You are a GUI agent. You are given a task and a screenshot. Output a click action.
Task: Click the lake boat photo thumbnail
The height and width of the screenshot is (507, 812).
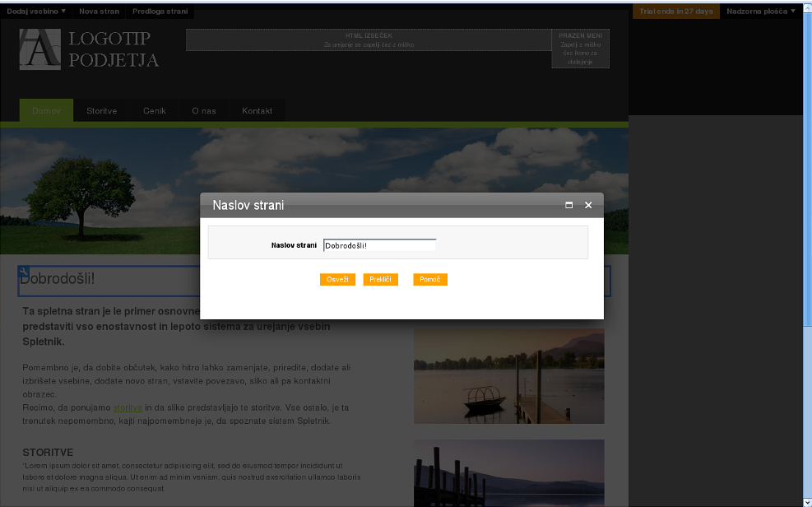tap(508, 376)
